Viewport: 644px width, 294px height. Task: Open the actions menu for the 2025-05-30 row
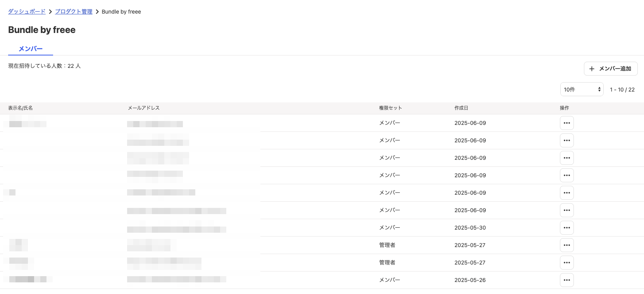[x=567, y=228]
